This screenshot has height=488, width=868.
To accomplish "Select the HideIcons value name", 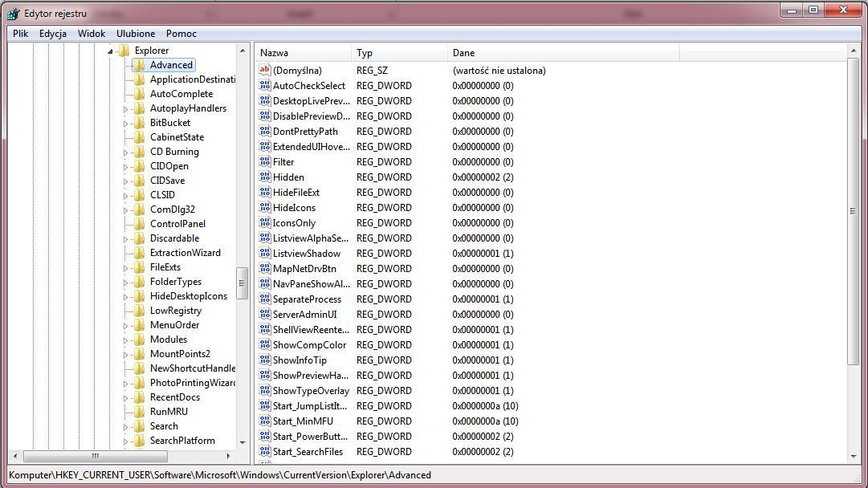I will tap(294, 208).
